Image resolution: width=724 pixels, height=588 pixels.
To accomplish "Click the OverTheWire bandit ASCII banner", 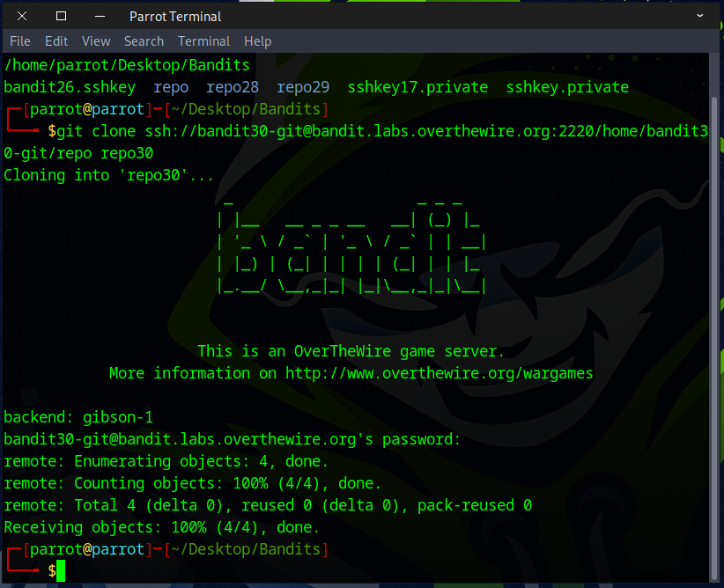I will [351, 247].
